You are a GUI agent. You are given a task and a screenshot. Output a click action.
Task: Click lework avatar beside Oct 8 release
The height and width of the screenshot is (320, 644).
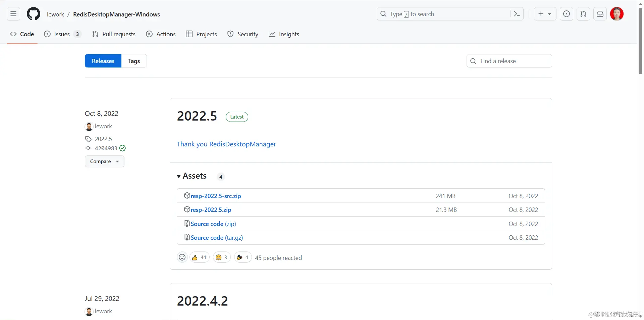[x=89, y=127]
